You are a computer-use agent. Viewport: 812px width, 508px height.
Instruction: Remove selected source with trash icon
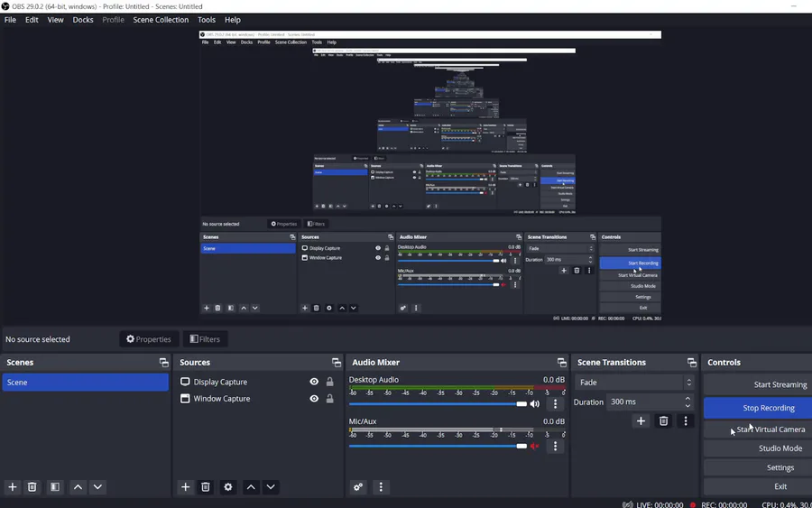[x=206, y=486]
